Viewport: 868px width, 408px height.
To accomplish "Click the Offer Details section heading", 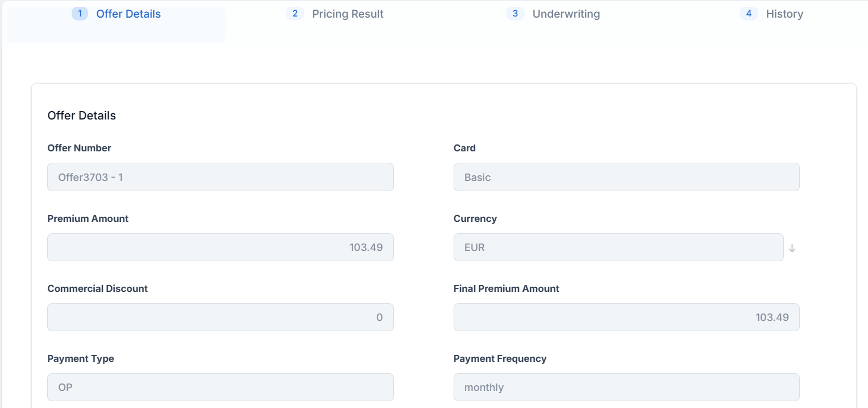I will click(81, 116).
